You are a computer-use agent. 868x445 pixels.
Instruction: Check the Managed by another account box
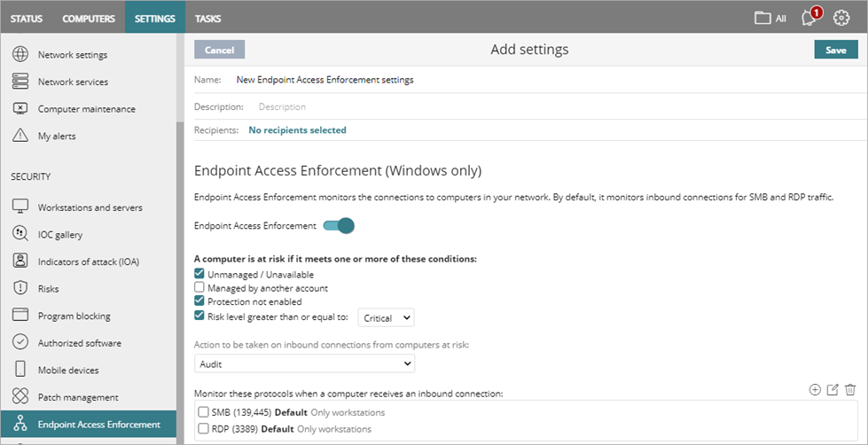(x=200, y=288)
